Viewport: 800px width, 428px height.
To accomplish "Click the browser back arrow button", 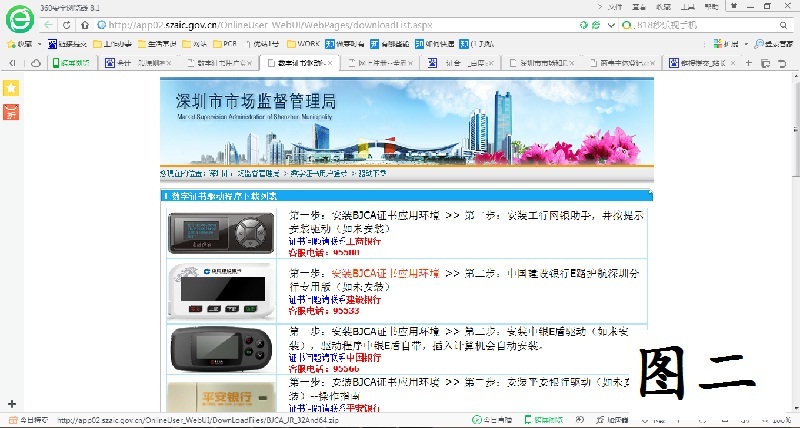I will [x=49, y=24].
